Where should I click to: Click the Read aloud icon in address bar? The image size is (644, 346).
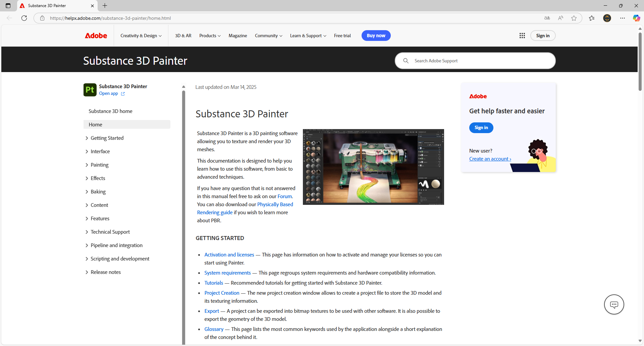pos(560,18)
